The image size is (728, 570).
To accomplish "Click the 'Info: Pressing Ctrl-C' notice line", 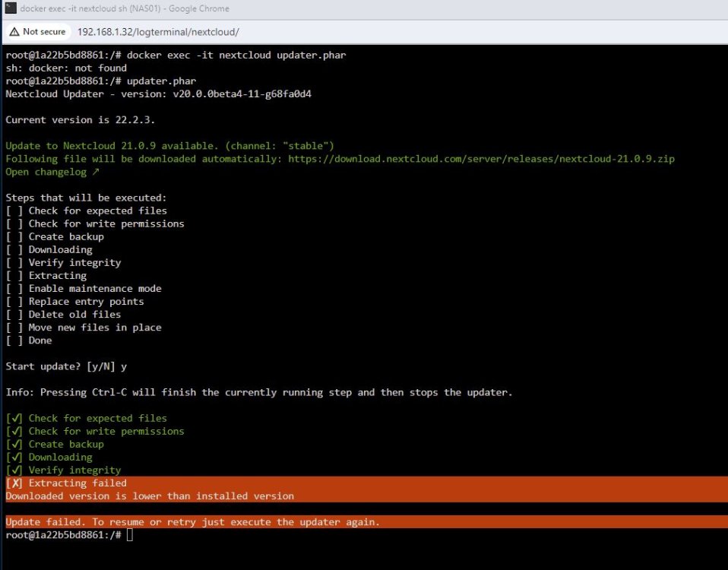I will 259,393.
